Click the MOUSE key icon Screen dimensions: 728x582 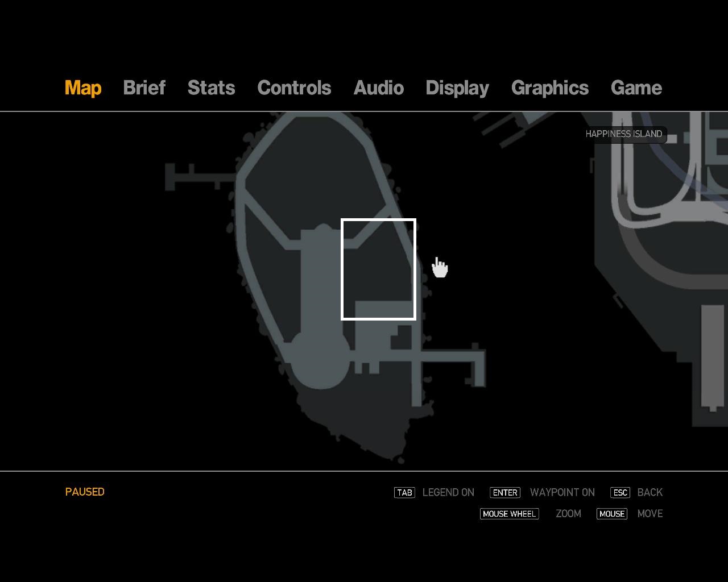pos(612,513)
